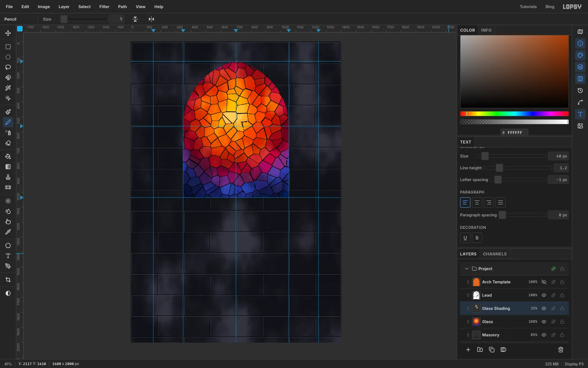Hide the Glass layer
Screen dimensions: 588x368
[x=544, y=322]
